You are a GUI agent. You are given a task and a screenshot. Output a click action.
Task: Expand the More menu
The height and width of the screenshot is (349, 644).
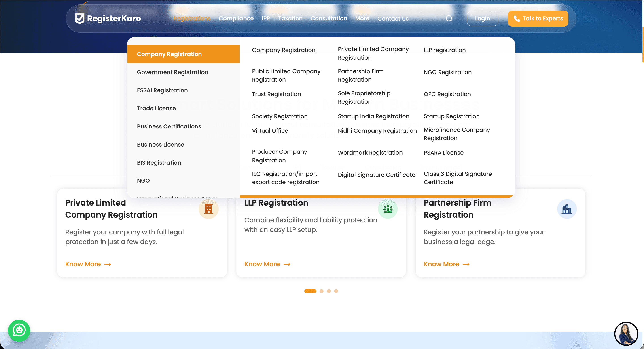362,19
